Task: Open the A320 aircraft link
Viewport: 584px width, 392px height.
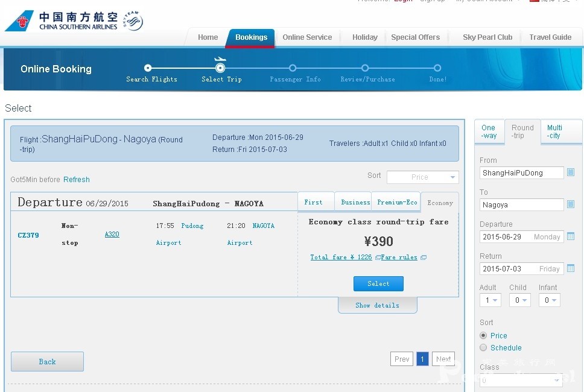Action: point(112,234)
